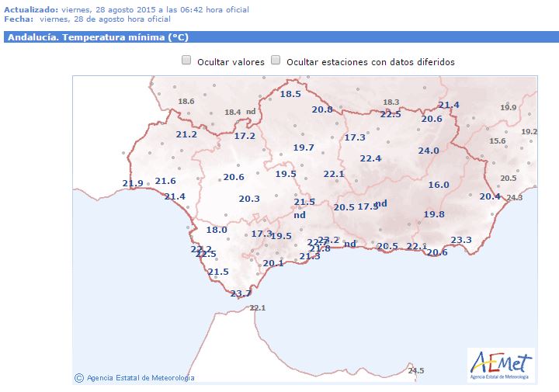Toggle 'Ocultar estaciones con datos diferidos' checkbox
The height and width of the screenshot is (392, 559).
276,61
